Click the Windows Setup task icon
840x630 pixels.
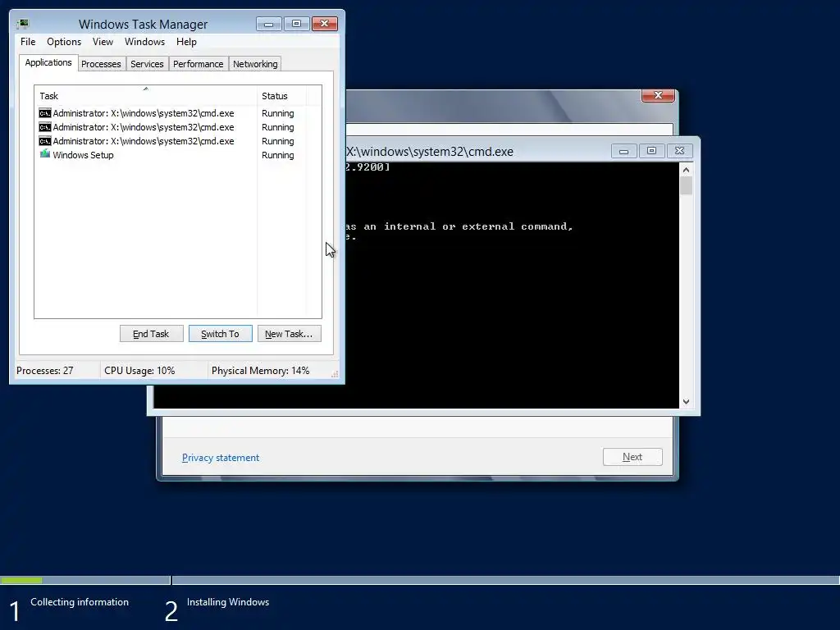(x=45, y=154)
